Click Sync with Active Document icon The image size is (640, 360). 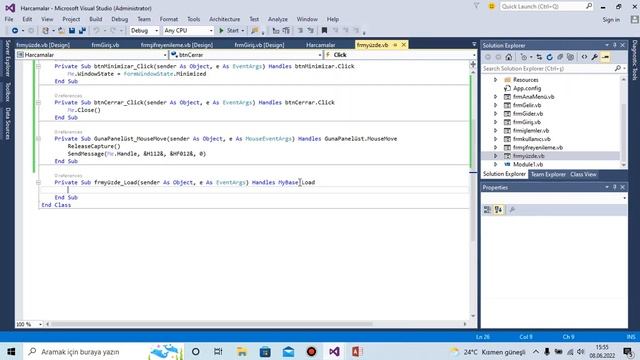[x=539, y=57]
